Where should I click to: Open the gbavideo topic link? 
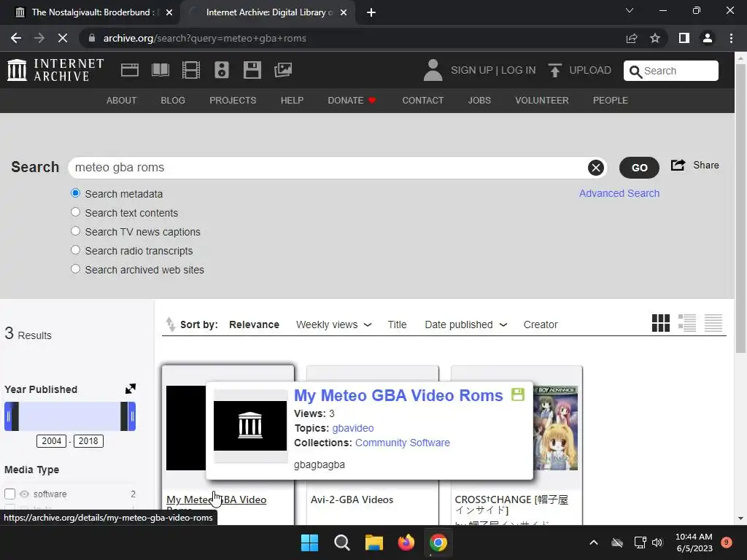352,428
